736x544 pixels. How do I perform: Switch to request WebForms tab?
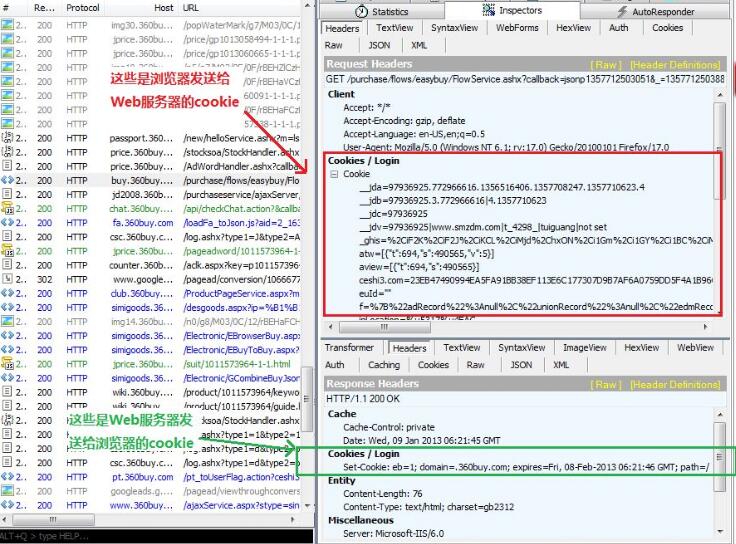(x=518, y=28)
